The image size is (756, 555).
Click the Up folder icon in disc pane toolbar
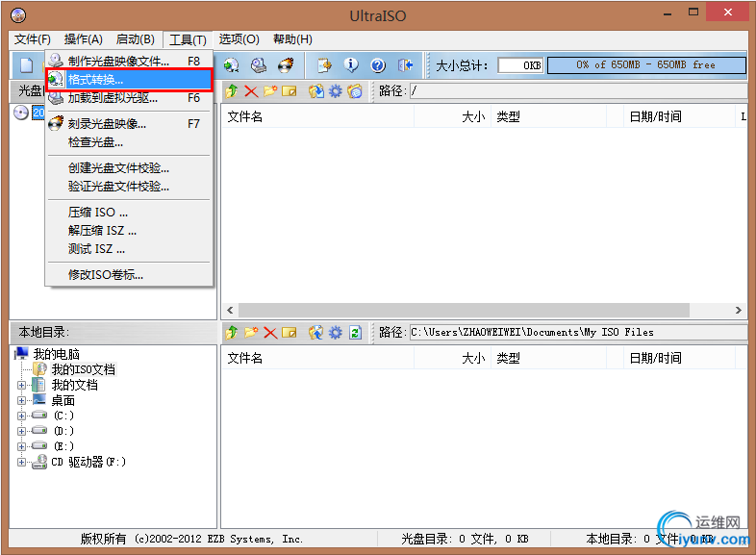tap(232, 90)
